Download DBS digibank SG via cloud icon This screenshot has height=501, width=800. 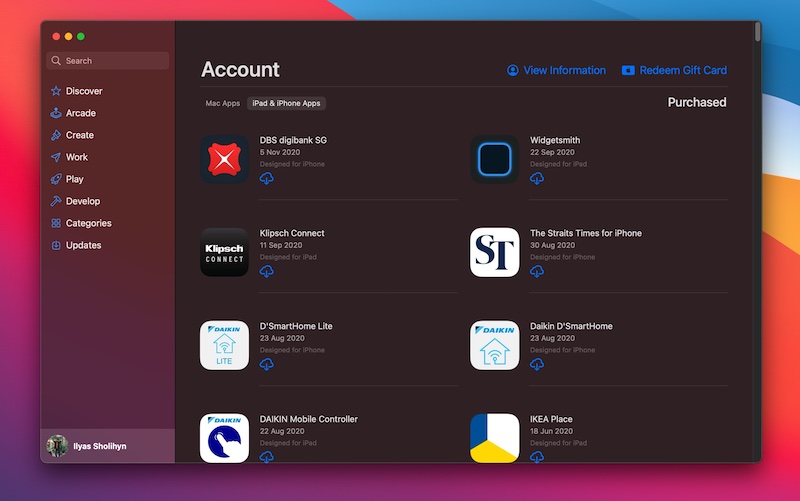click(x=266, y=179)
